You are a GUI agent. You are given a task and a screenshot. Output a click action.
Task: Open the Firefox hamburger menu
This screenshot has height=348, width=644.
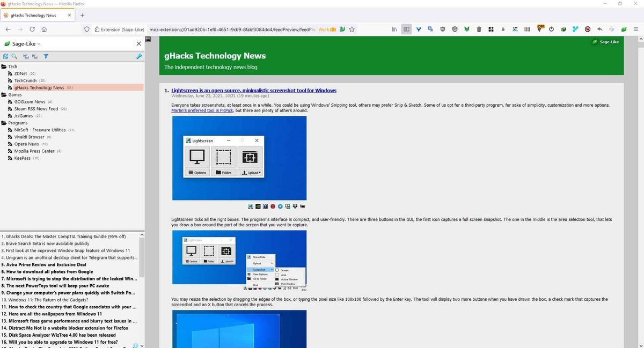(x=636, y=29)
